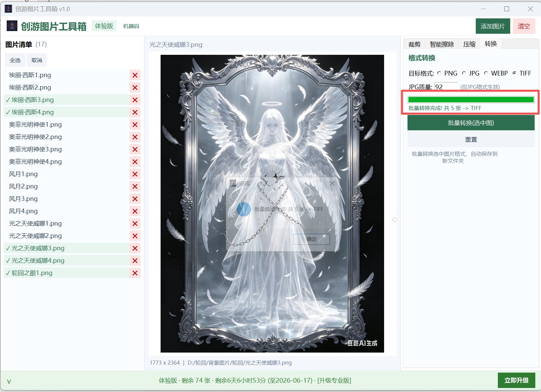The height and width of the screenshot is (392, 541).
Task: Focus the JPG质量 input field
Action: (446, 87)
